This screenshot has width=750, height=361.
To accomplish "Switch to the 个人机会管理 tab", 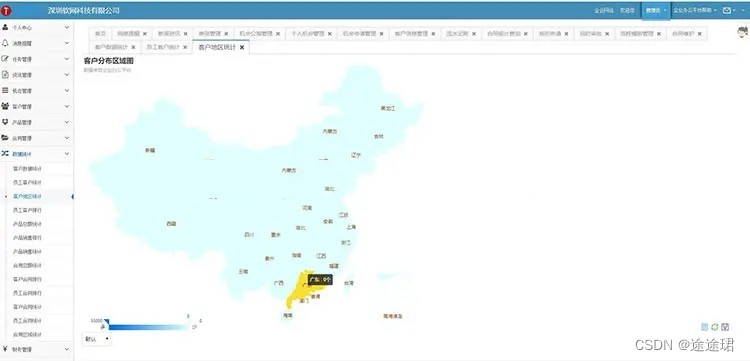I will pyautogui.click(x=311, y=33).
